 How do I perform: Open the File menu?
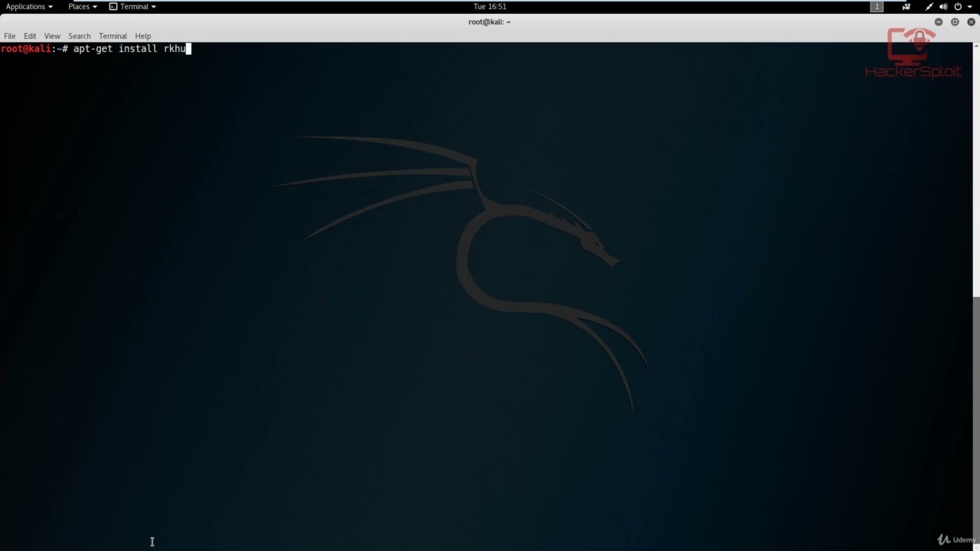tap(10, 36)
